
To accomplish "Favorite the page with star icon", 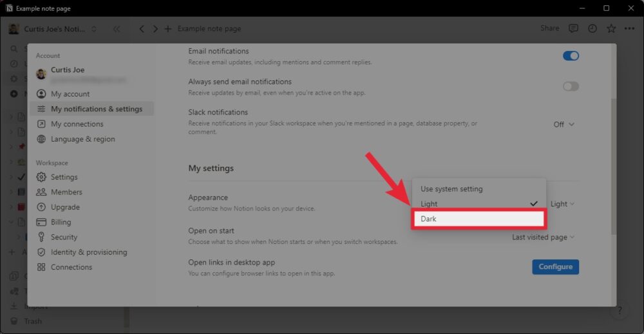I will (x=611, y=28).
